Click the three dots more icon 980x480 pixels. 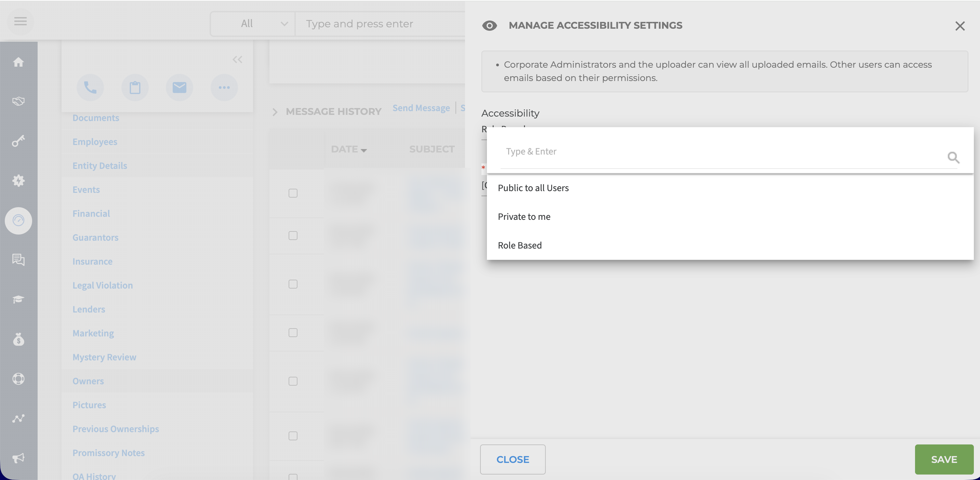224,88
